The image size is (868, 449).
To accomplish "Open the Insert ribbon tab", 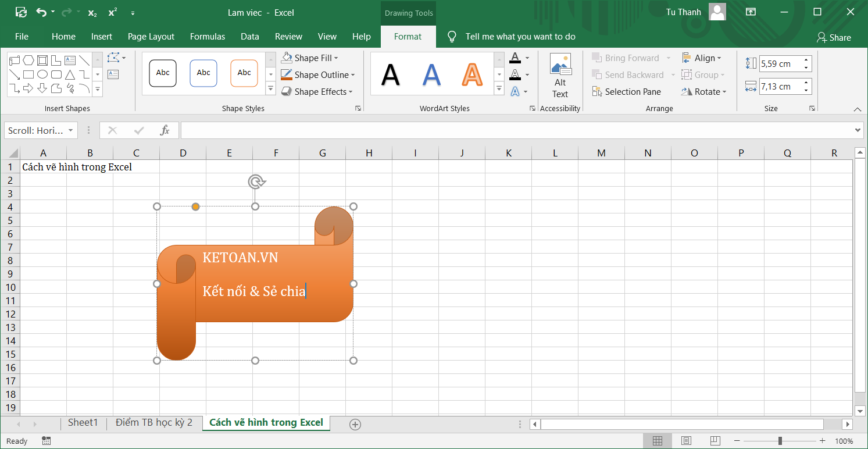I will 101,37.
